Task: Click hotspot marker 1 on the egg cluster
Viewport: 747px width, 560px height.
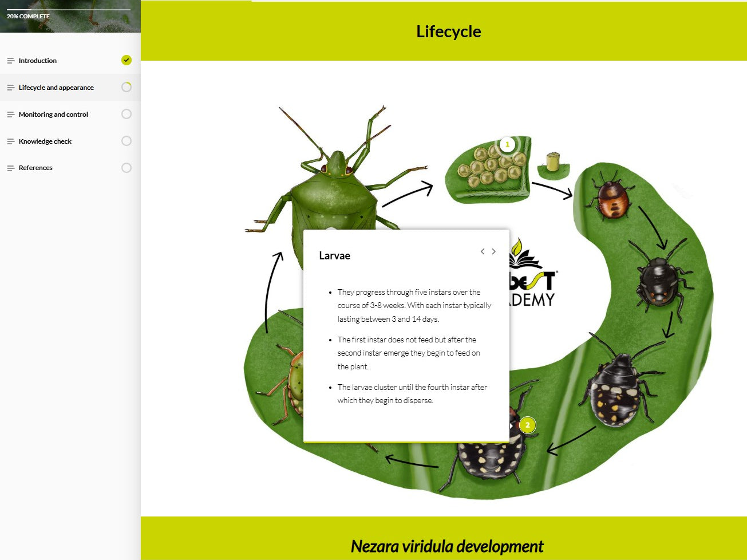Action: point(507,144)
